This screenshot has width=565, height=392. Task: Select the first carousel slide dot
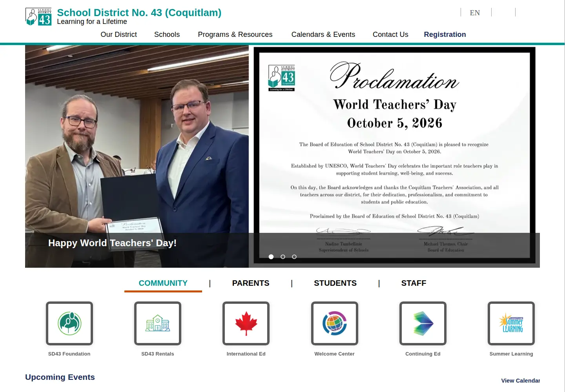coord(271,257)
